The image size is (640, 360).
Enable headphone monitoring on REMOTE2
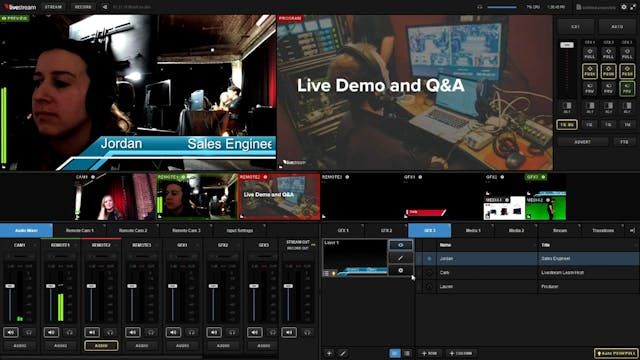pyautogui.click(x=110, y=332)
